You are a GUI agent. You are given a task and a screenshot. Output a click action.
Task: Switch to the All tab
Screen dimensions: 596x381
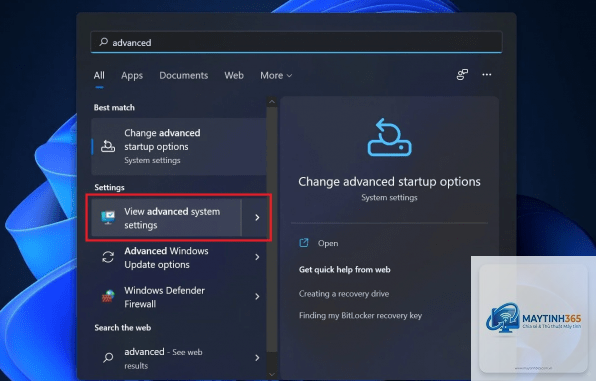99,75
